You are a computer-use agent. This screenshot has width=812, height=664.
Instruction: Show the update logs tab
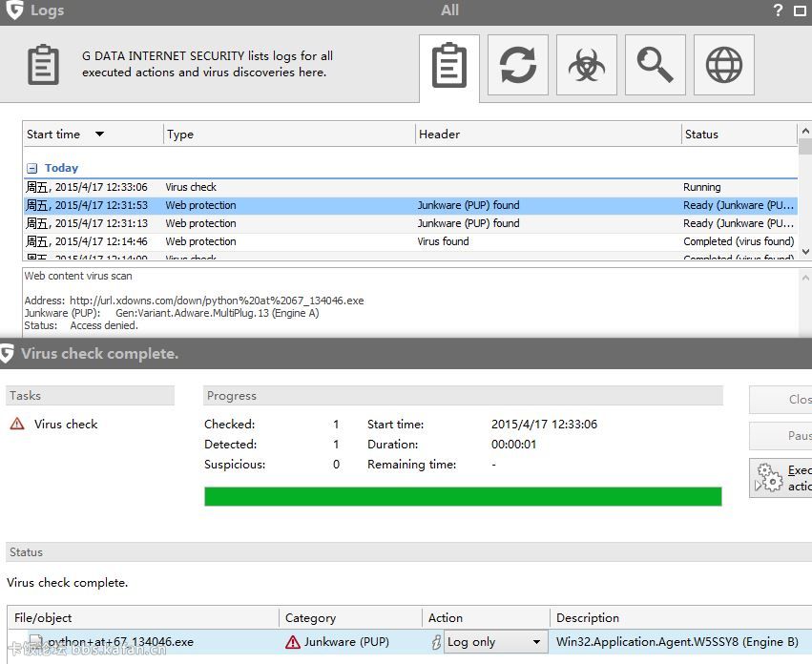[518, 65]
